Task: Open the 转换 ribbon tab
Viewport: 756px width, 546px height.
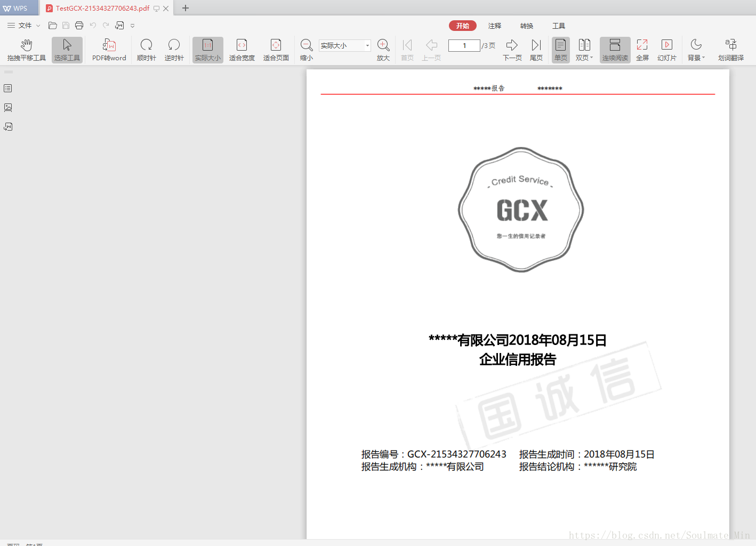Action: click(x=527, y=26)
